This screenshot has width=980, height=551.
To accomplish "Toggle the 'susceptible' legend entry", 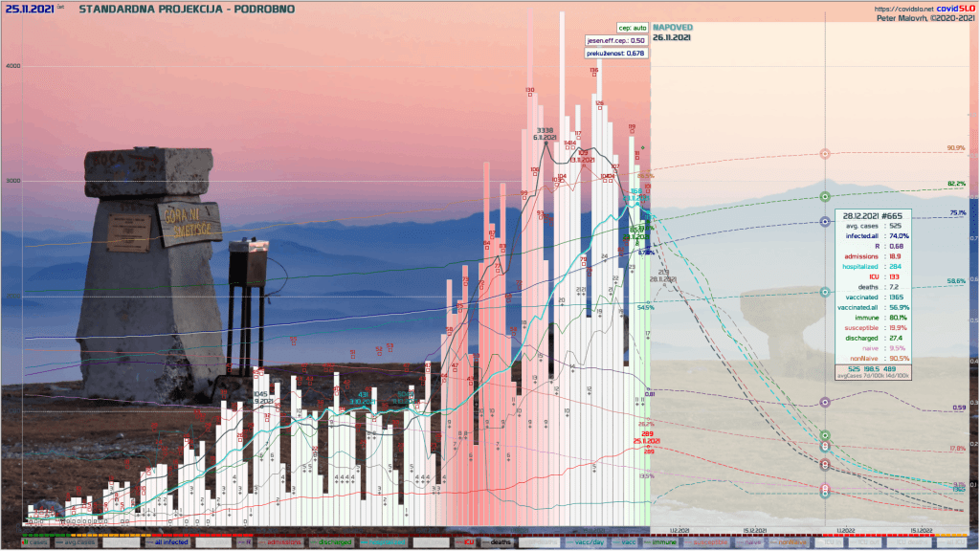I will [708, 542].
